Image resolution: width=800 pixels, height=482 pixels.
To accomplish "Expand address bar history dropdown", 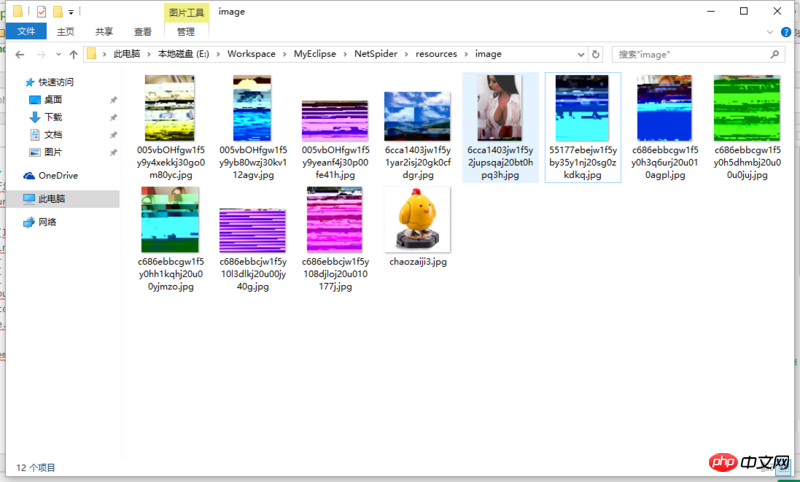I will point(581,55).
